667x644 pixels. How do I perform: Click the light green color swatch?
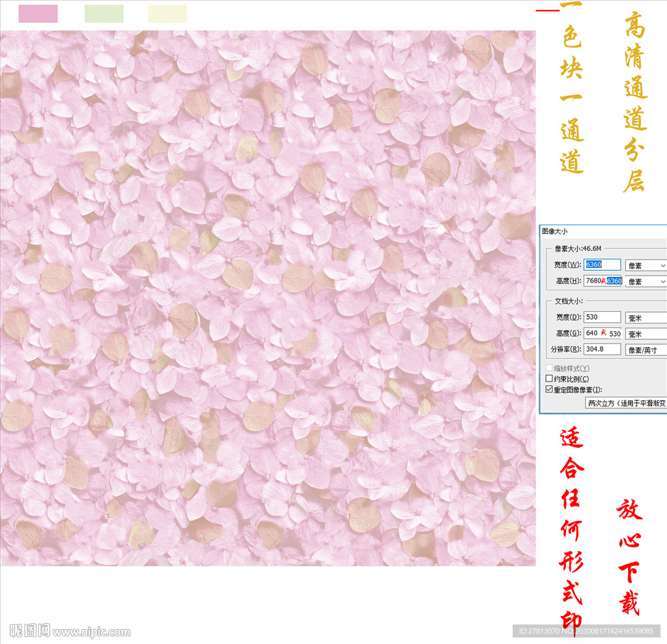104,14
